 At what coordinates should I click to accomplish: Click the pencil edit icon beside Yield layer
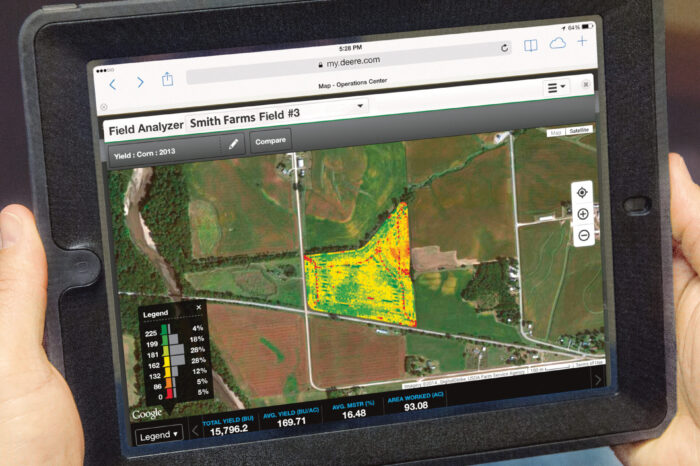pyautogui.click(x=233, y=143)
